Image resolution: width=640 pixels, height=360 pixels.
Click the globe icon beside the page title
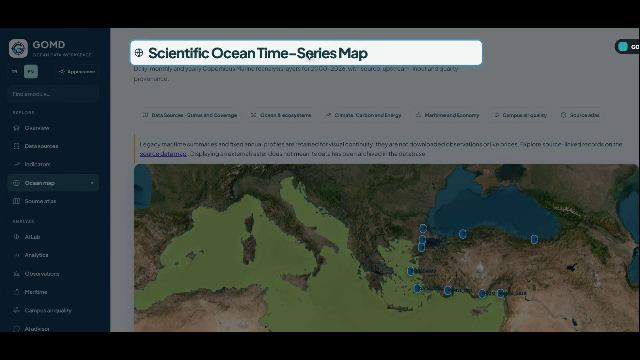[x=139, y=53]
